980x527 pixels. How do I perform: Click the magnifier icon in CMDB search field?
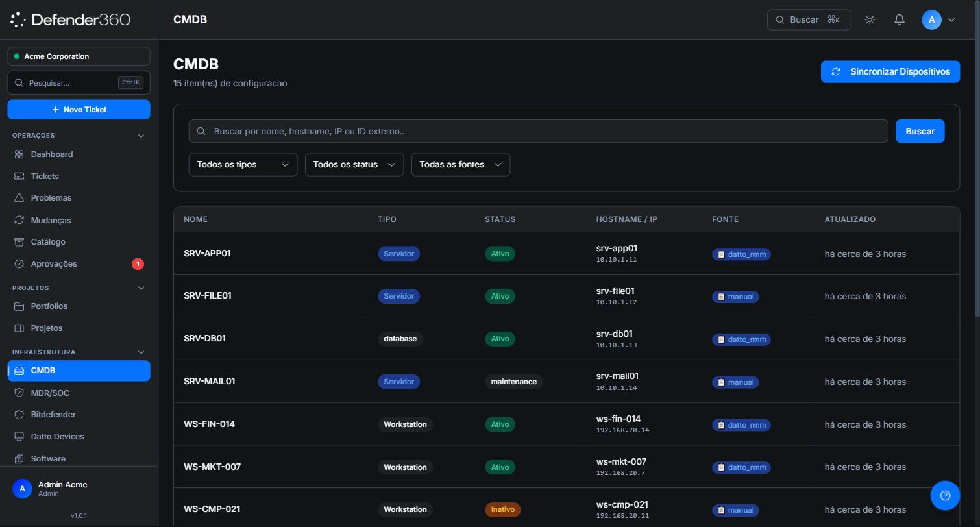tap(201, 131)
